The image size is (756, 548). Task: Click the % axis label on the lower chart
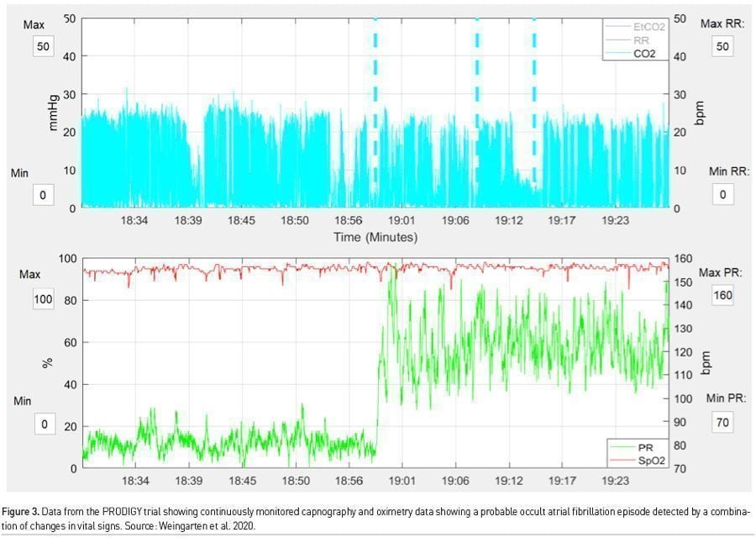(47, 363)
